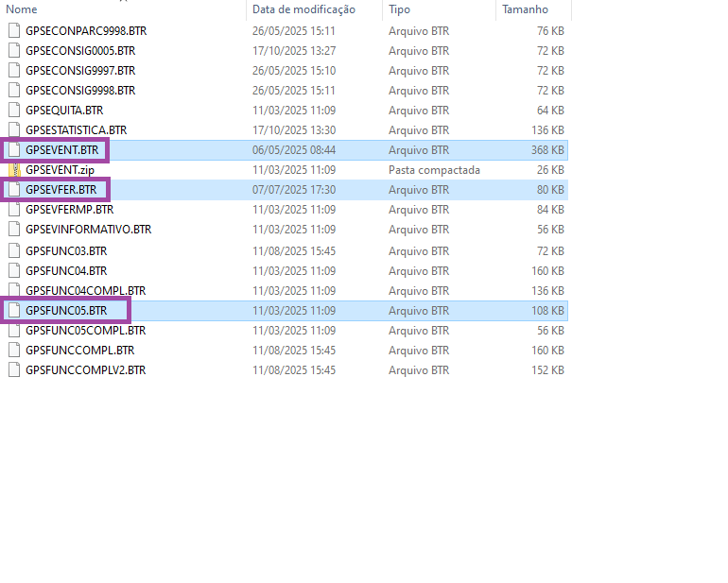Select the GPSFUNC04.BTR file icon

click(x=14, y=271)
